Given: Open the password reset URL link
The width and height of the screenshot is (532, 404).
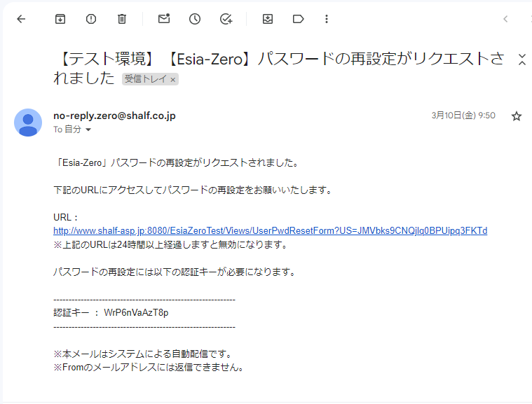Looking at the screenshot, I should point(270,231).
